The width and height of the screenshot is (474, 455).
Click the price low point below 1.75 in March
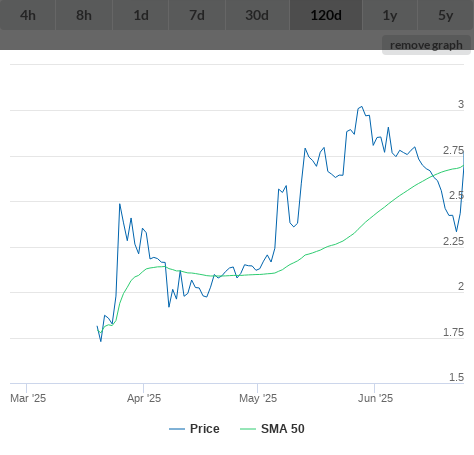[x=101, y=341]
